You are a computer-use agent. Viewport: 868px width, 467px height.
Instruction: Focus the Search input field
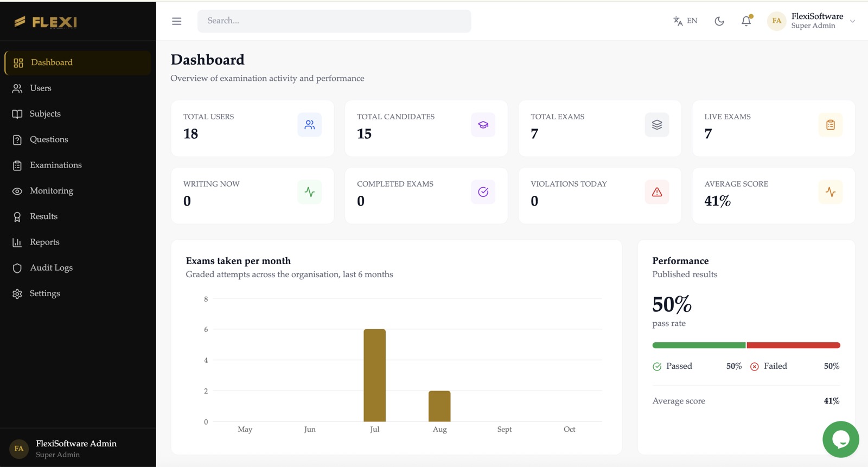(x=334, y=21)
